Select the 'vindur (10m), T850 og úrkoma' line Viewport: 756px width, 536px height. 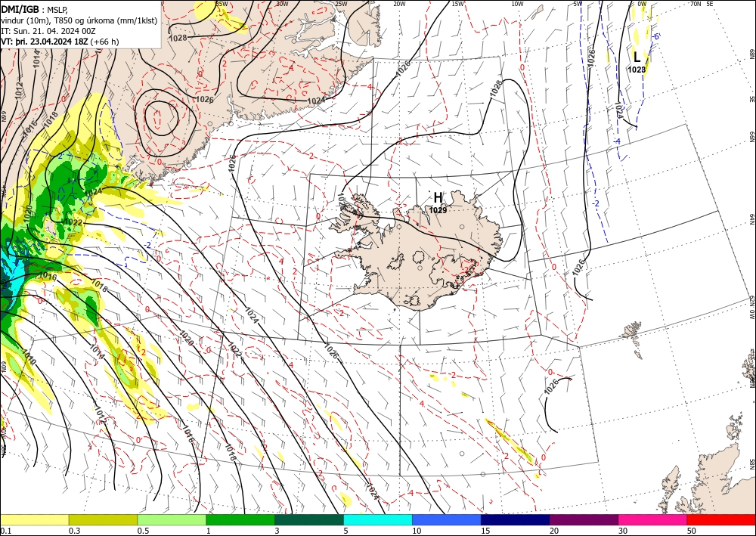click(79, 20)
